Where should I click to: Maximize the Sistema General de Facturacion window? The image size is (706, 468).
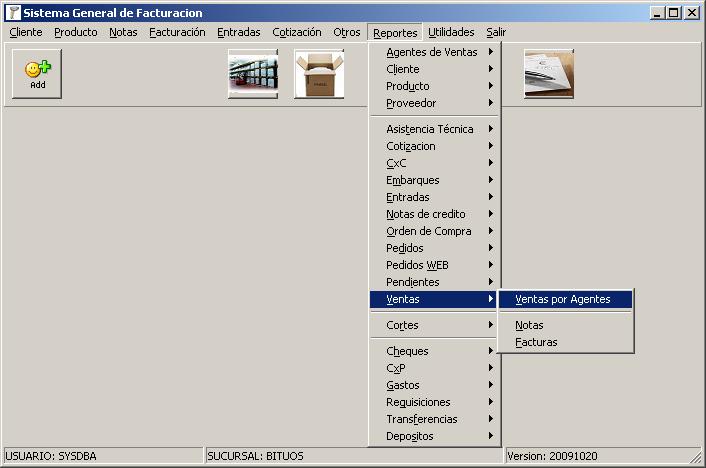click(674, 13)
